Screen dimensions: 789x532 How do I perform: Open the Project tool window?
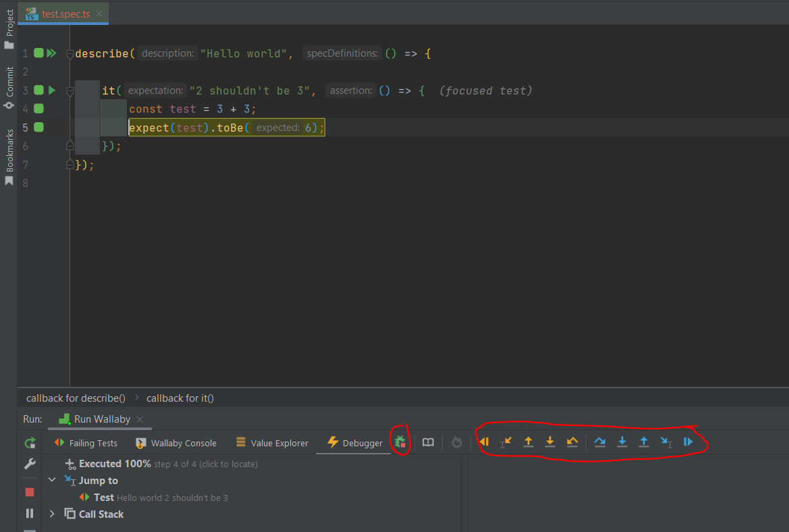(x=9, y=28)
